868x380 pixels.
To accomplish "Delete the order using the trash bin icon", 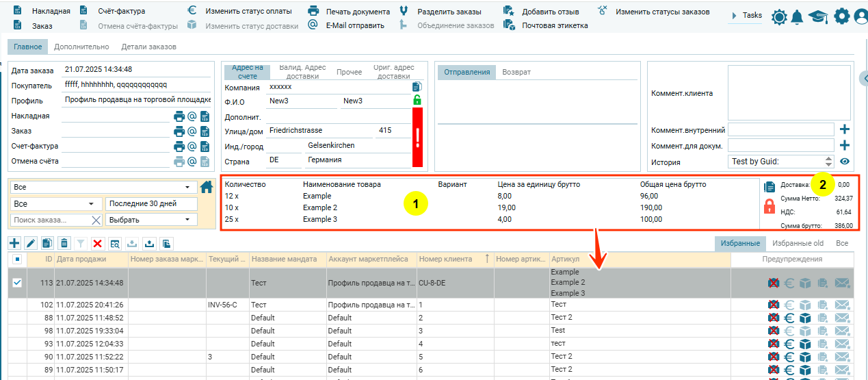I will (64, 243).
